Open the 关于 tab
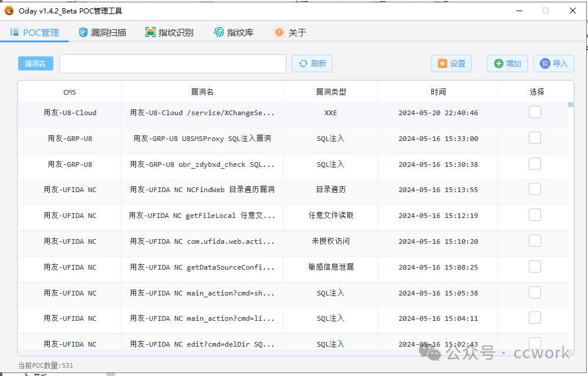 pyautogui.click(x=290, y=33)
